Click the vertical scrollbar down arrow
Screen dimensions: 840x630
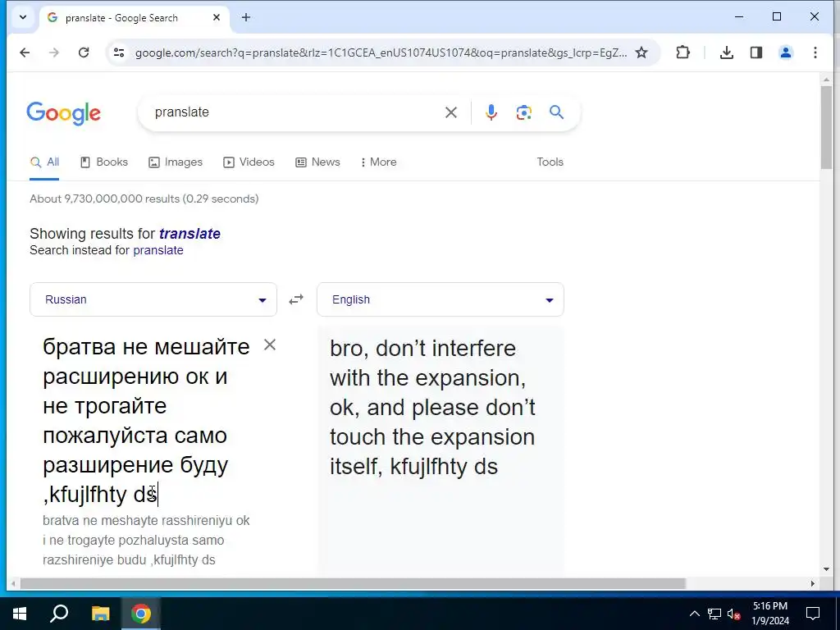[x=826, y=569]
